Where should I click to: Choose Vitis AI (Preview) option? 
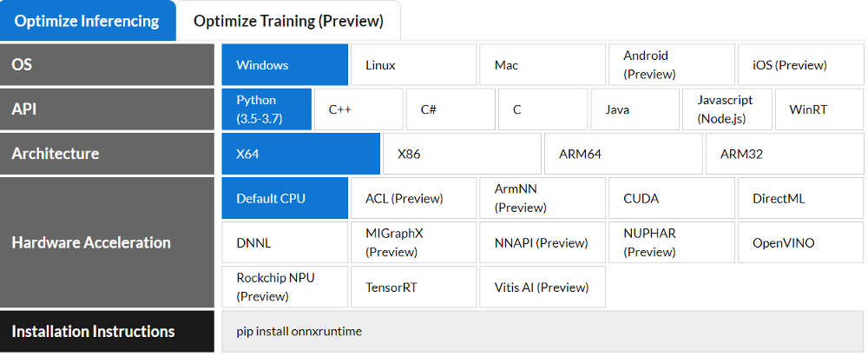[542, 288]
